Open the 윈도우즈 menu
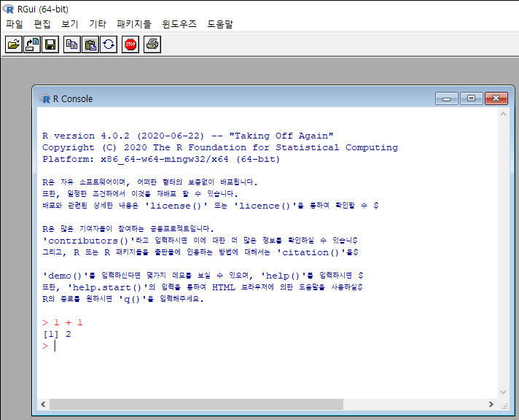This screenshot has height=420, width=519. point(179,24)
